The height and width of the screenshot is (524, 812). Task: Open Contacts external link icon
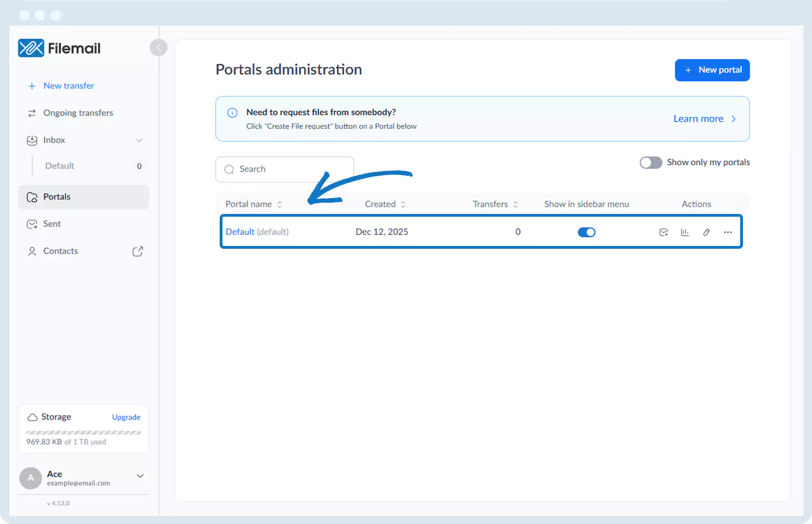pyautogui.click(x=138, y=251)
